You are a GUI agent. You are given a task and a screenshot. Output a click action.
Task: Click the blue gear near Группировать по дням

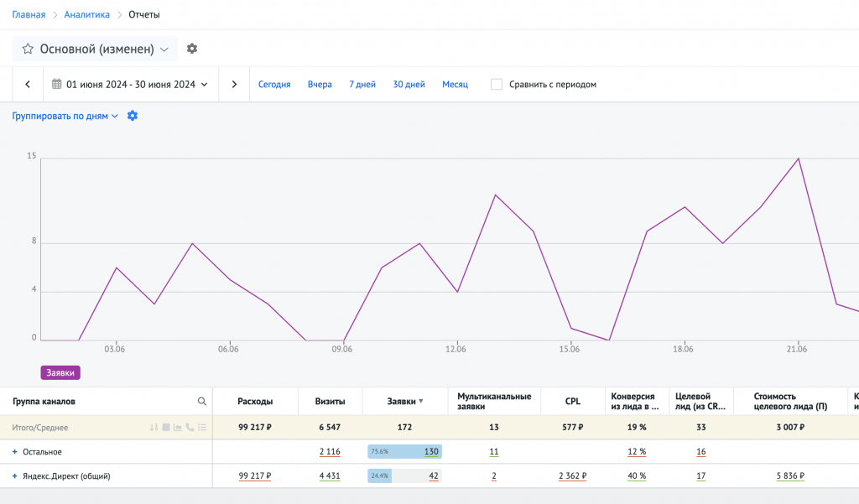(133, 116)
